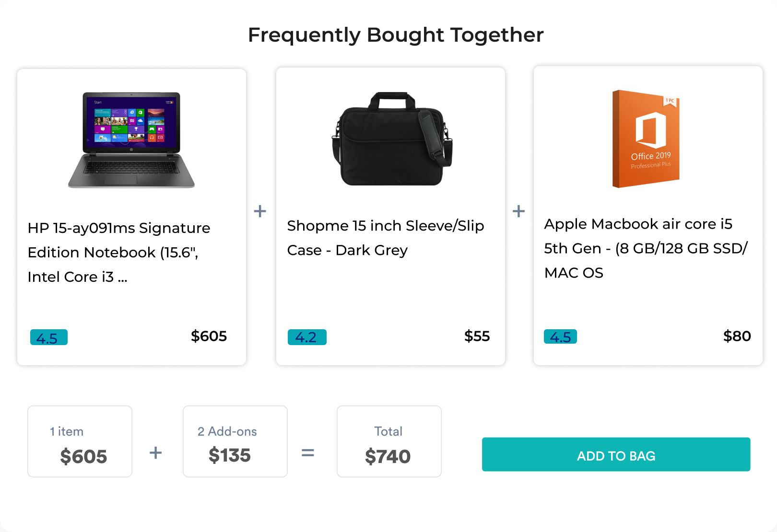777x532 pixels.
Task: Open HP 15-ay091ms Signature Edition Notebook title
Action: pyautogui.click(x=119, y=253)
